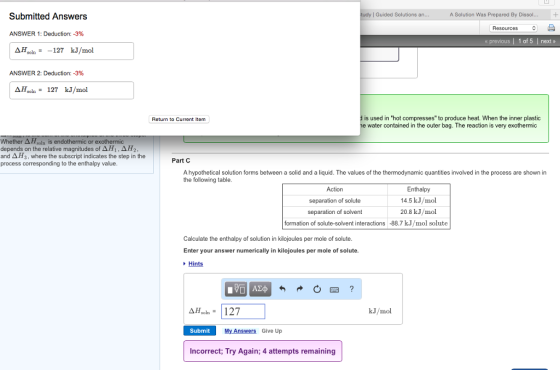Screen dimensions: 560x370
Task: Switch to Guided Solutions browser tab
Action: (x=395, y=15)
